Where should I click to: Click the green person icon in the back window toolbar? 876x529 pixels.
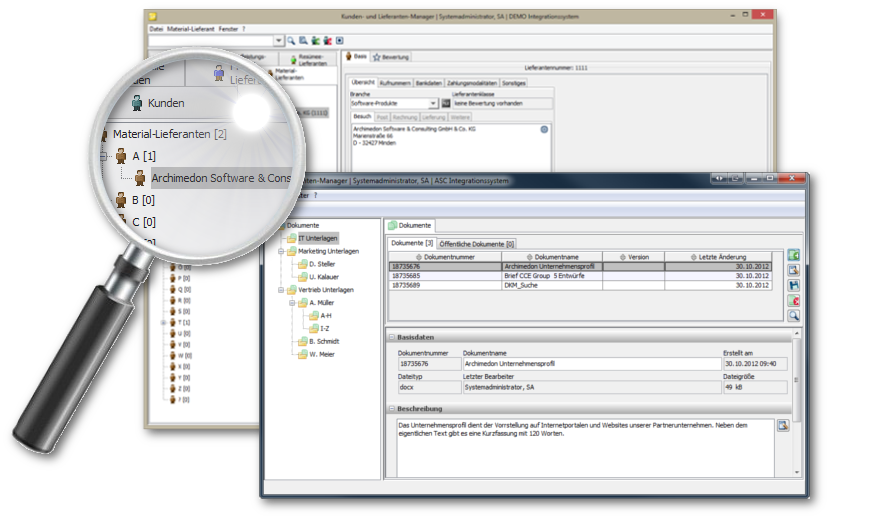[x=315, y=41]
